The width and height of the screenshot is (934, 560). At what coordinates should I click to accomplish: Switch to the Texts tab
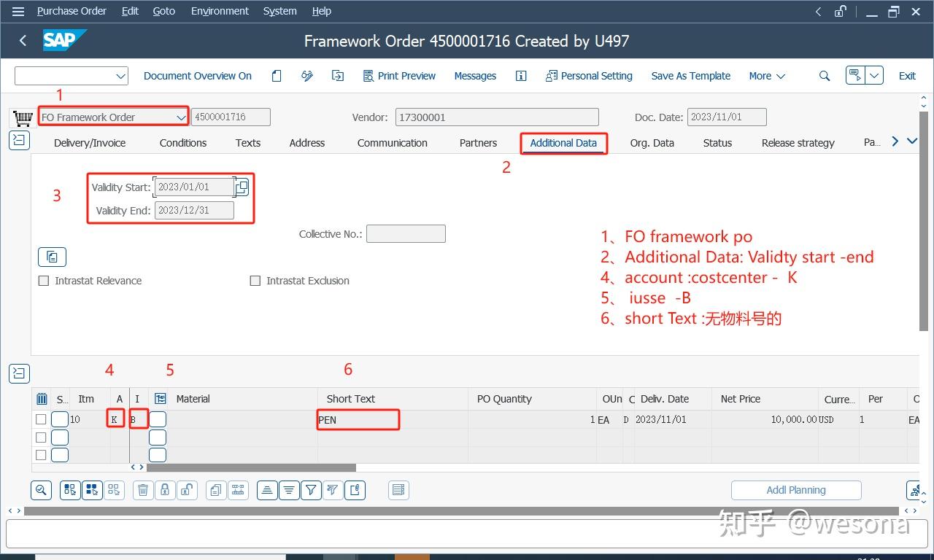click(248, 143)
